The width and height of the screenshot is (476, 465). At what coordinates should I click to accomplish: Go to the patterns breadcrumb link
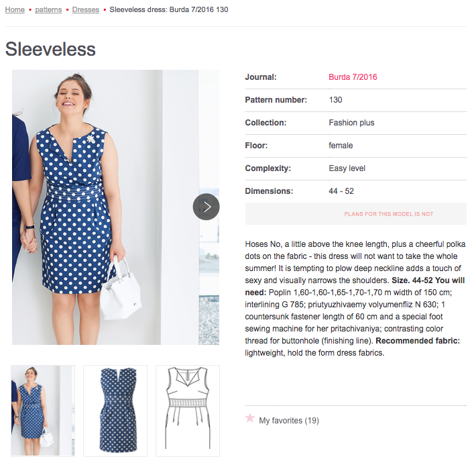click(48, 10)
